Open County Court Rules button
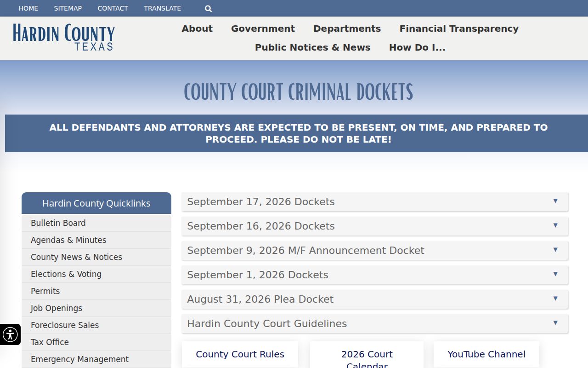The image size is (588, 368). pyautogui.click(x=240, y=354)
